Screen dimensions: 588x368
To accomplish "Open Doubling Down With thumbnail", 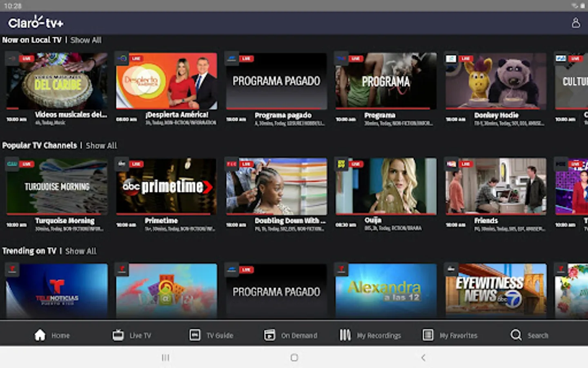I will 276,186.
